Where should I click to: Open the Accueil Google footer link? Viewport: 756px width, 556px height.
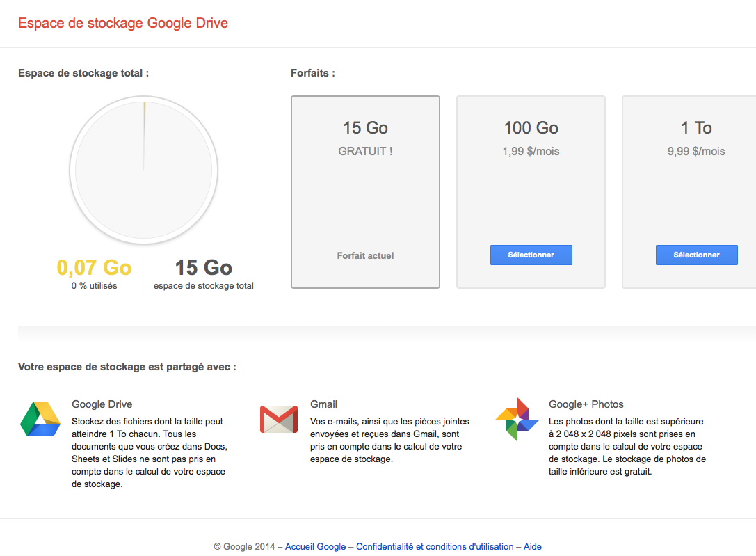315,546
